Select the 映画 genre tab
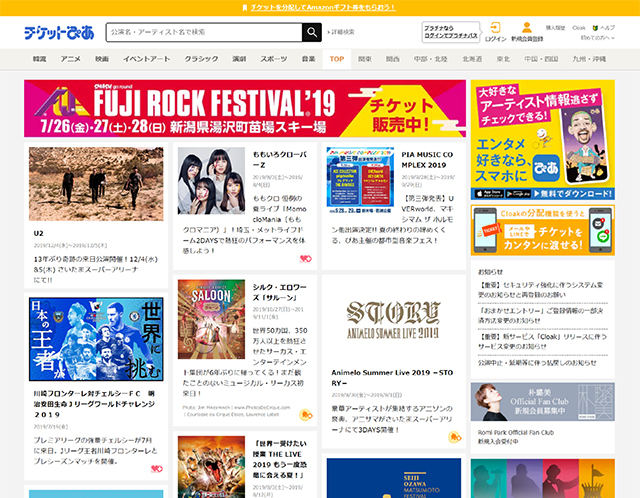This screenshot has width=640, height=498. pyautogui.click(x=102, y=59)
